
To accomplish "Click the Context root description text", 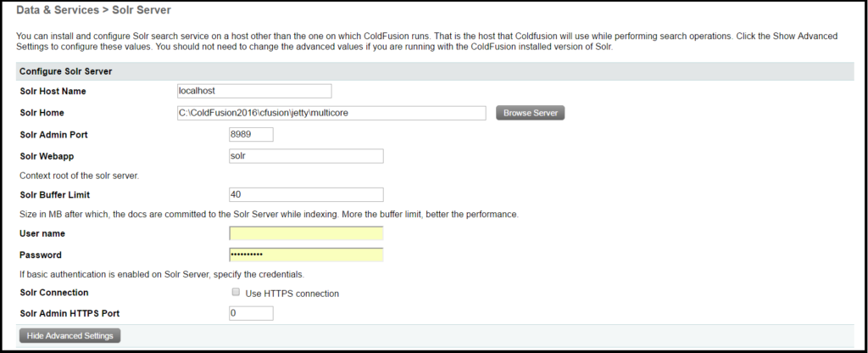I will pos(79,176).
